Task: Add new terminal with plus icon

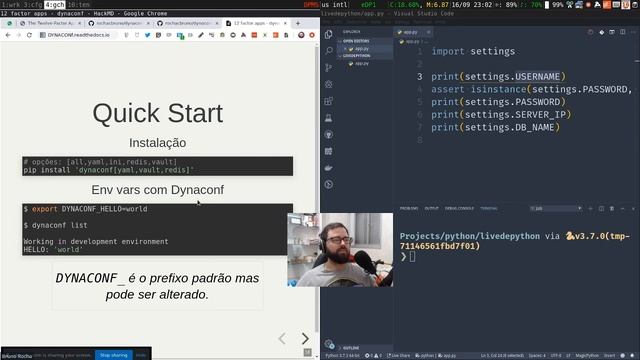Action: (590, 209)
